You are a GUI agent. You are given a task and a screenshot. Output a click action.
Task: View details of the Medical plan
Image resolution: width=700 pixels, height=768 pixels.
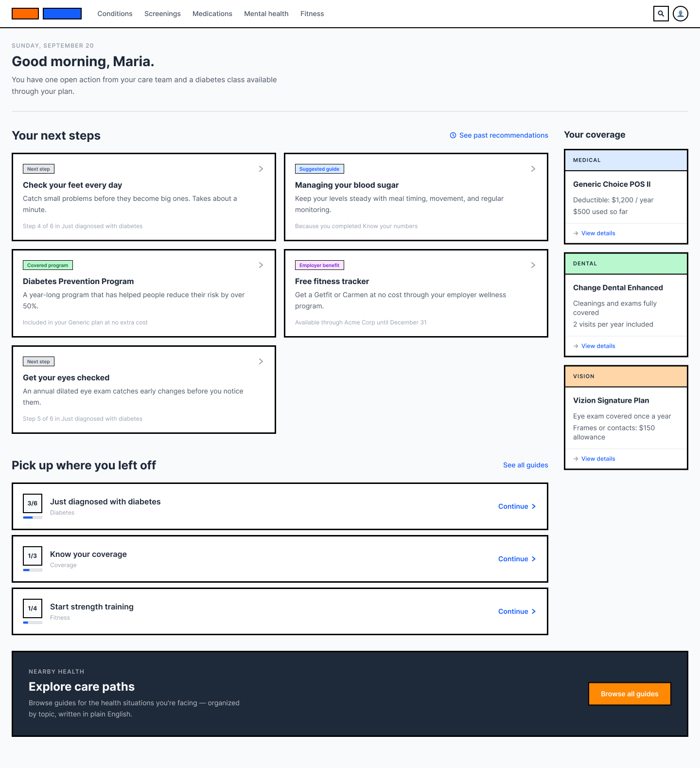[598, 233]
